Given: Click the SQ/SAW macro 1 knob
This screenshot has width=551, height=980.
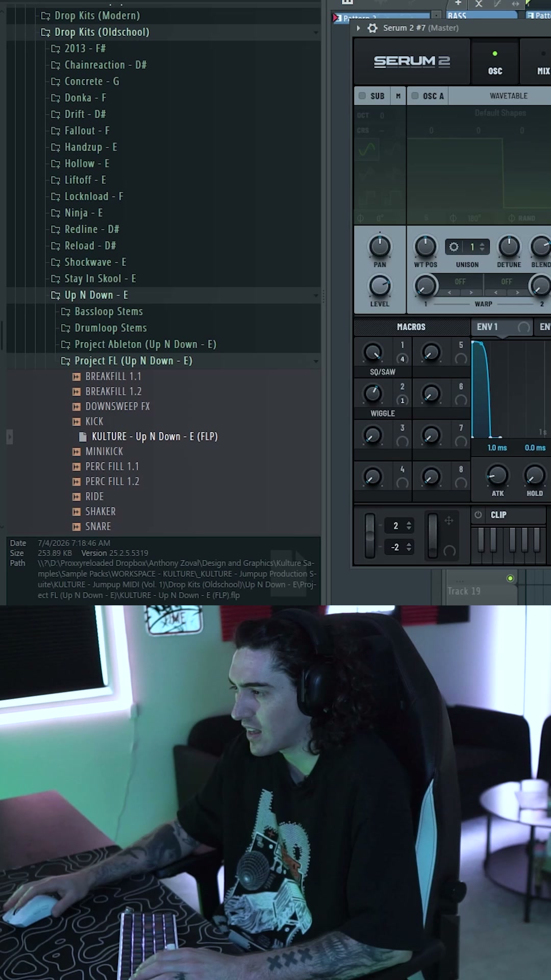Looking at the screenshot, I should point(372,352).
